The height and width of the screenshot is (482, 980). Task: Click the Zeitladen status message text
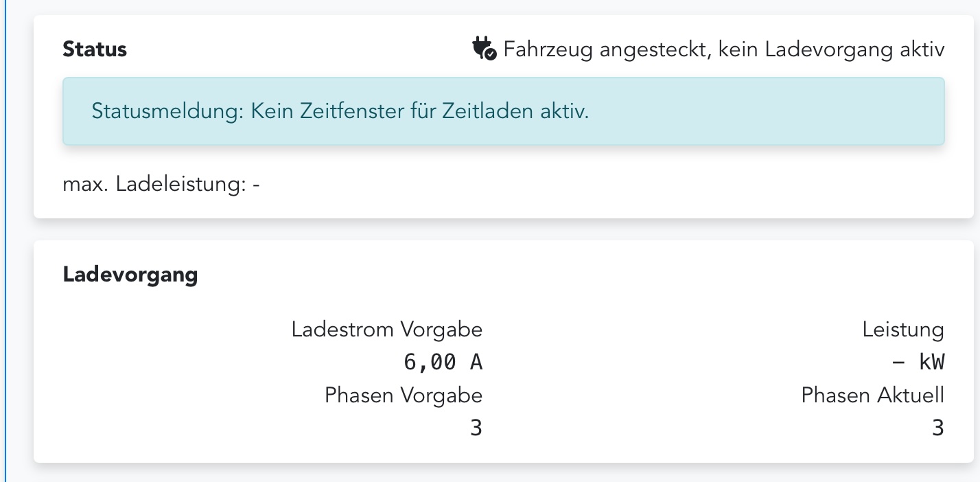340,111
